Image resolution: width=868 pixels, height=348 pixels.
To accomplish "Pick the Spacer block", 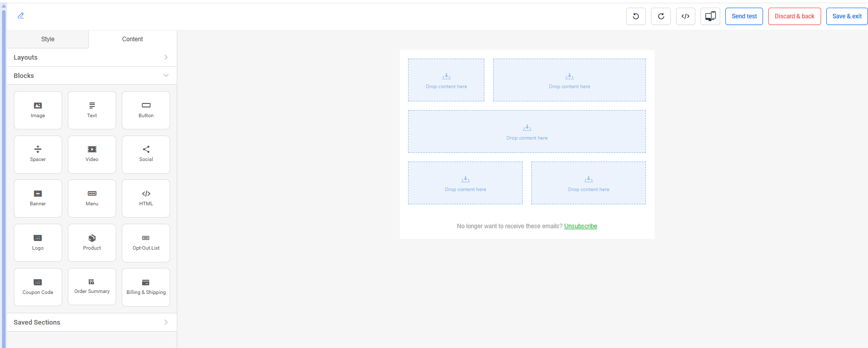I will point(38,154).
